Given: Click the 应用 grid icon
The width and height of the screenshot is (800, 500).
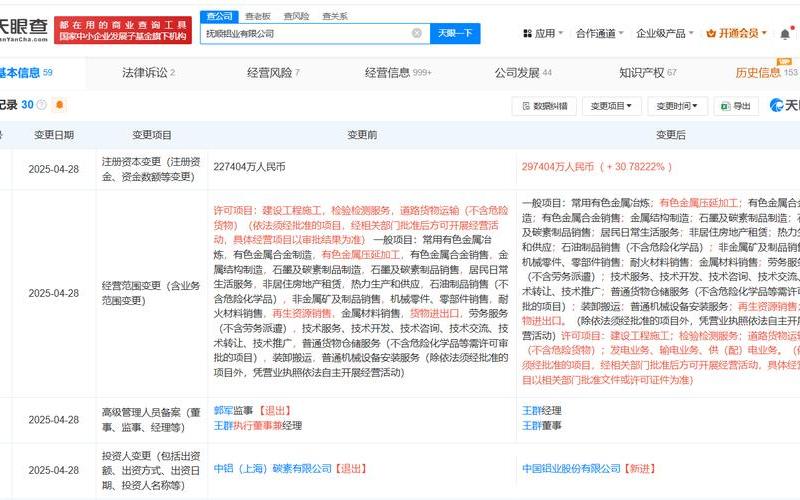Looking at the screenshot, I should click(x=527, y=33).
